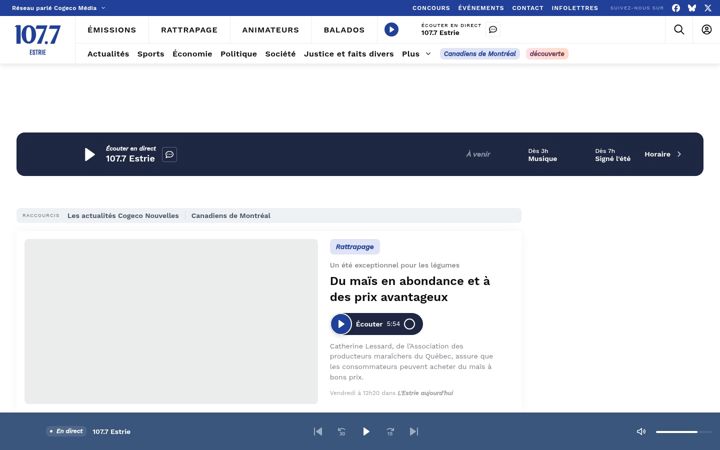Open CONCOURS link
720x450 pixels.
click(x=431, y=8)
